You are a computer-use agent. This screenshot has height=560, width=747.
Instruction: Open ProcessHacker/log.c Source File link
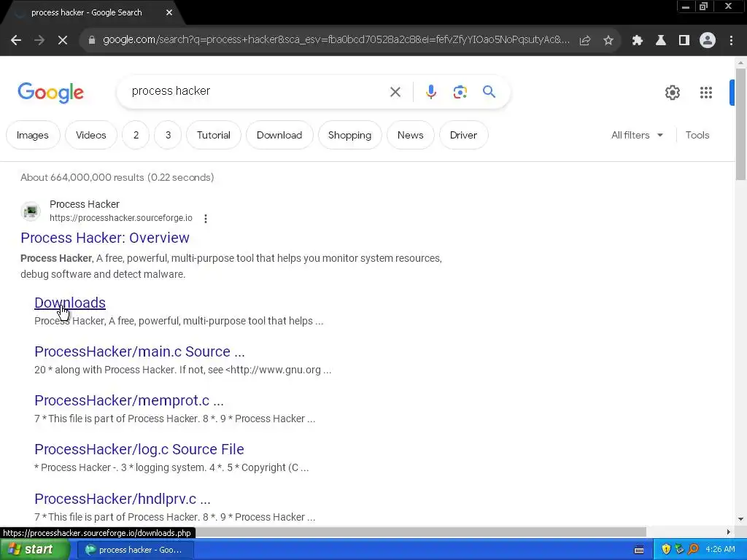(139, 449)
